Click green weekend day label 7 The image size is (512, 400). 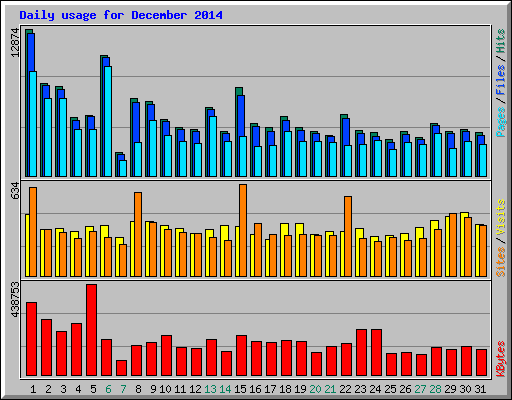(x=123, y=389)
